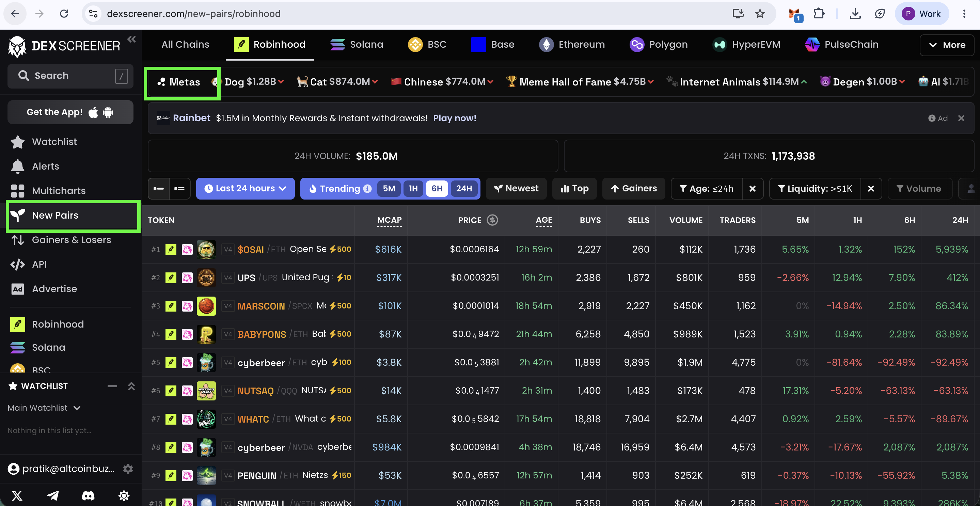This screenshot has height=506, width=980.
Task: Expand the Cat $874.0M meta
Action: click(x=337, y=82)
